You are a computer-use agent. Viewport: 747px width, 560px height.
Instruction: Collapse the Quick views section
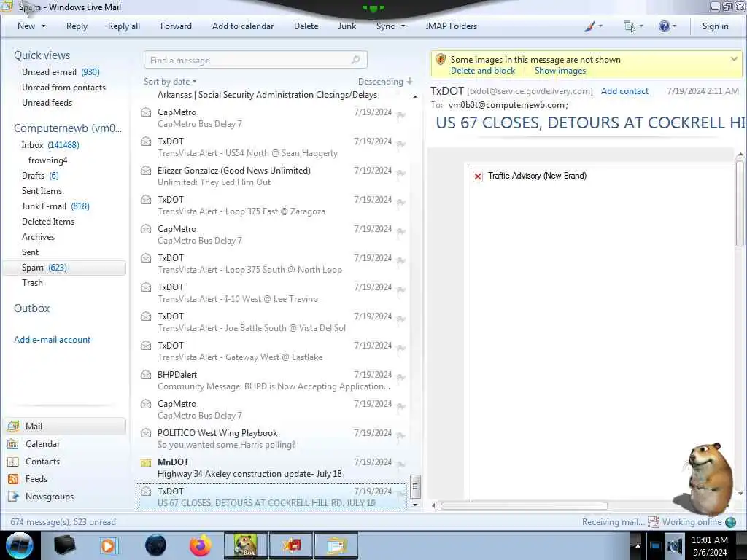pyautogui.click(x=42, y=55)
